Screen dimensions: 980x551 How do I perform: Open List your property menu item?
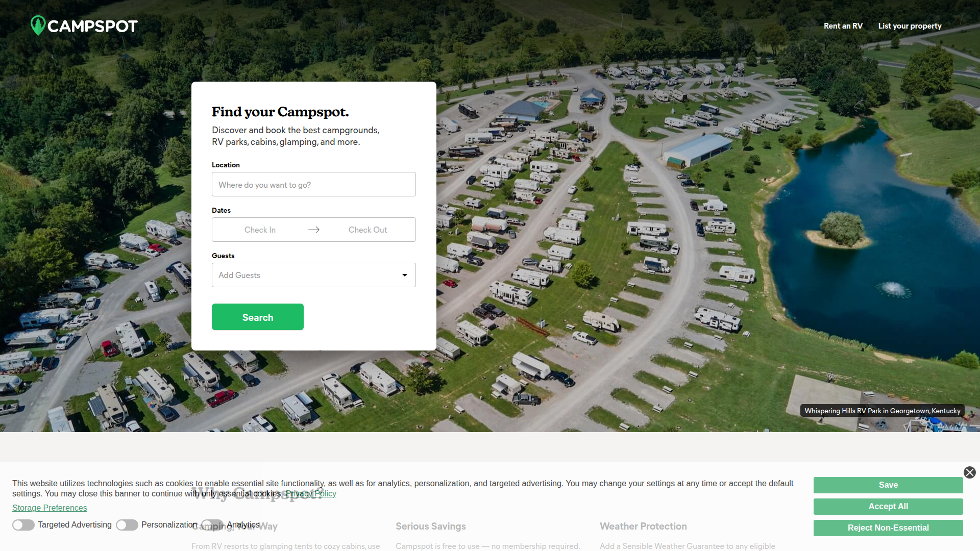(910, 26)
